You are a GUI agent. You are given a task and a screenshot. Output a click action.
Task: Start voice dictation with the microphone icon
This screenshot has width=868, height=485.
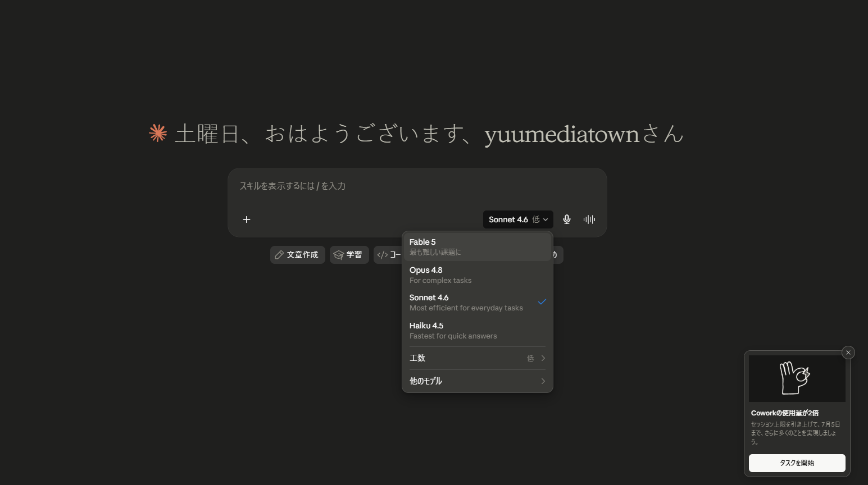click(x=567, y=219)
